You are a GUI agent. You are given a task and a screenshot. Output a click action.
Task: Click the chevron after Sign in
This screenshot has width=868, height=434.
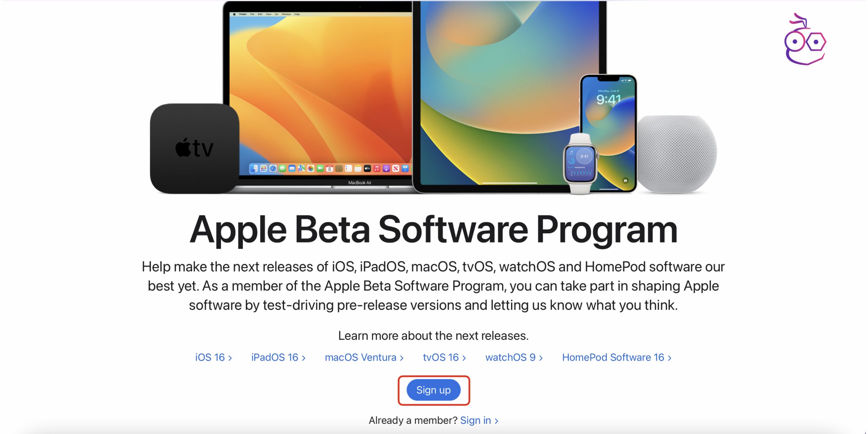[x=496, y=421]
